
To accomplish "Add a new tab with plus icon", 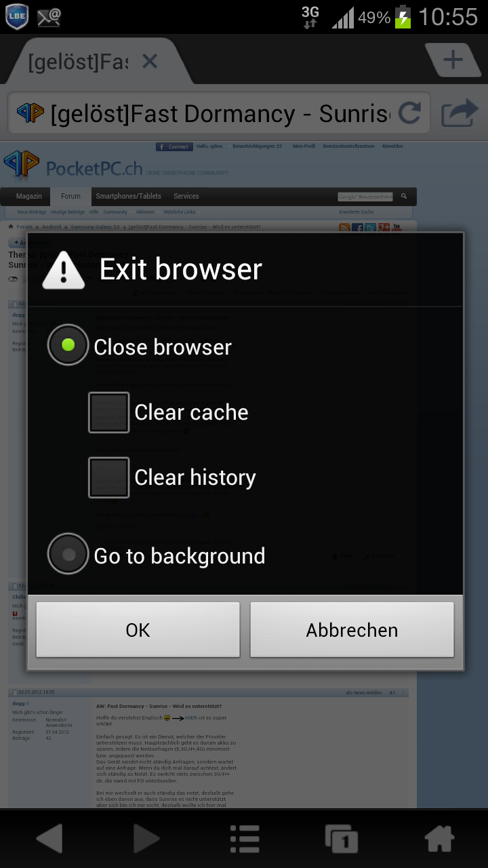I will (x=452, y=60).
